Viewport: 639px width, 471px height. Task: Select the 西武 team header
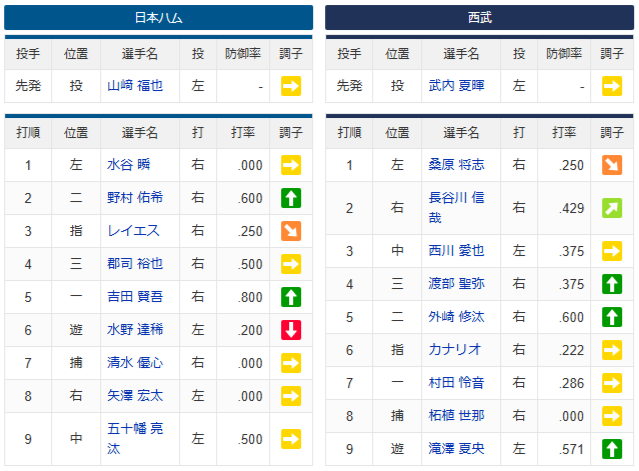pos(480,18)
